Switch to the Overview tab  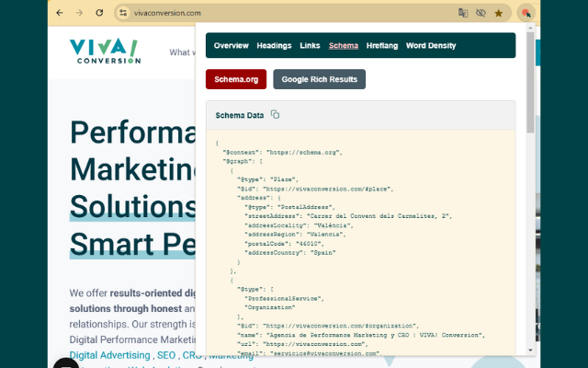(231, 45)
